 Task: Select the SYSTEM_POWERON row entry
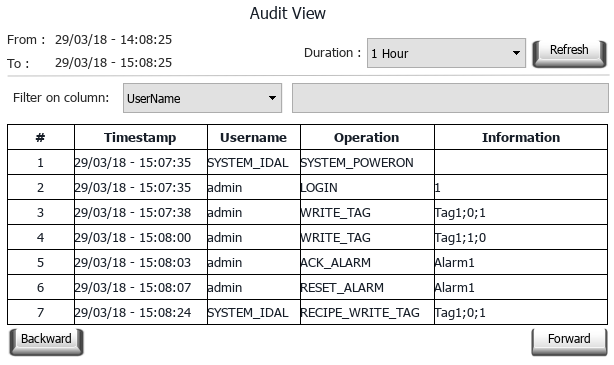point(307,162)
